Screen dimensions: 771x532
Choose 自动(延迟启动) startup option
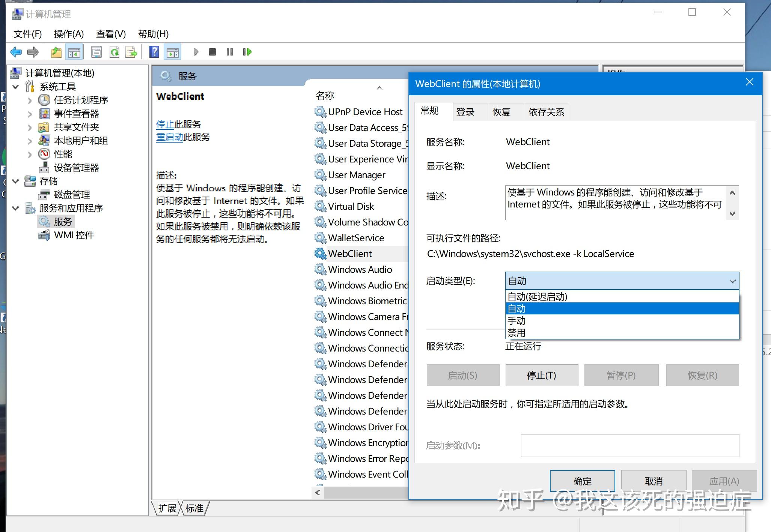[622, 296]
